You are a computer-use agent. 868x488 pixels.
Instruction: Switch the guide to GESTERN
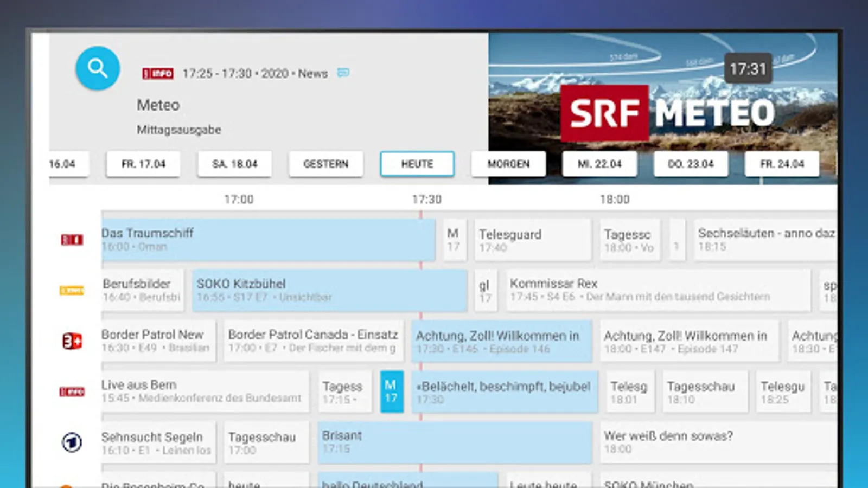pos(325,164)
